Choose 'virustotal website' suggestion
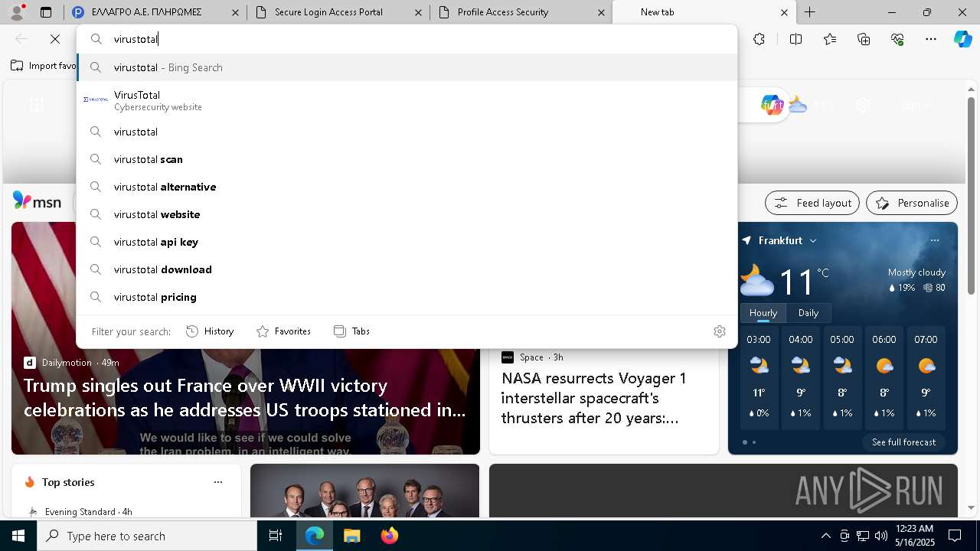 407,214
